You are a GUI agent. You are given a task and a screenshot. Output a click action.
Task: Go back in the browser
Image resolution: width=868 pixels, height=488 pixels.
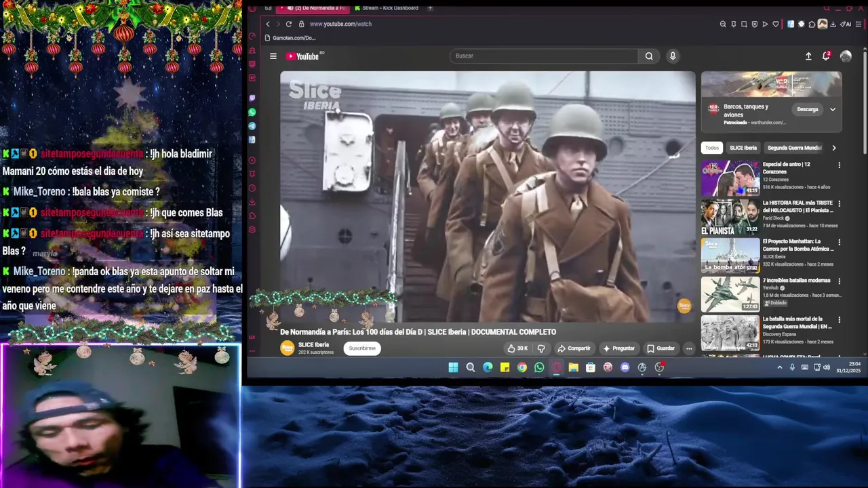pos(268,24)
